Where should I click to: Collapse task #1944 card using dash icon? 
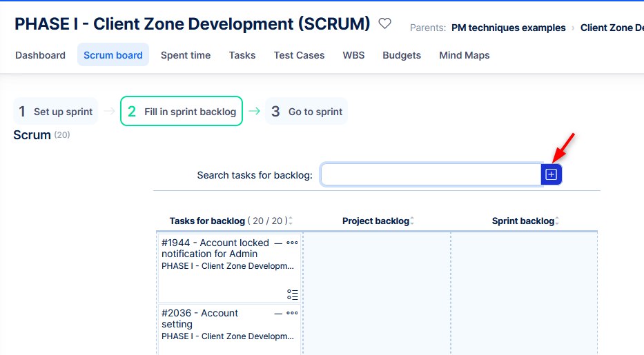click(x=278, y=243)
